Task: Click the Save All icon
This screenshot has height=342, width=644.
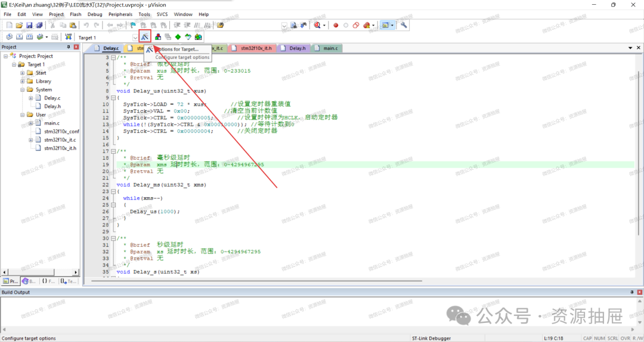Action: click(x=39, y=26)
